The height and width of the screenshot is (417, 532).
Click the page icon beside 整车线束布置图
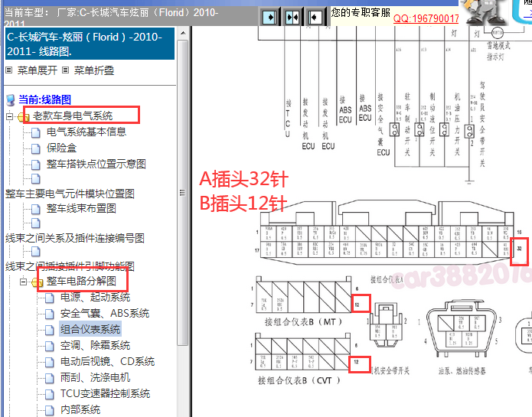pyautogui.click(x=36, y=209)
